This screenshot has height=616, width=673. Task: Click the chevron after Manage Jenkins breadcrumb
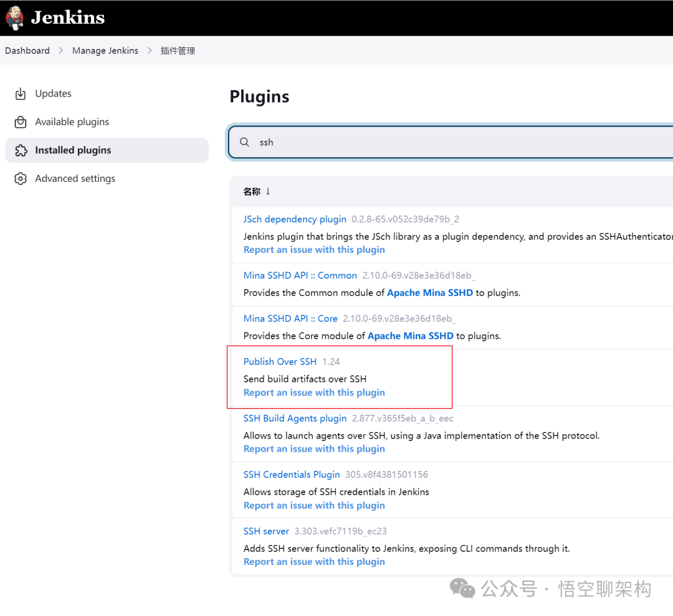pyautogui.click(x=150, y=50)
